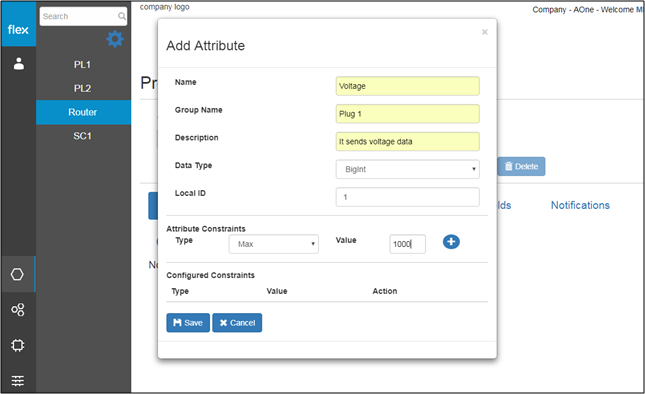Open the chip devices icon
The height and width of the screenshot is (394, 645).
point(18,345)
